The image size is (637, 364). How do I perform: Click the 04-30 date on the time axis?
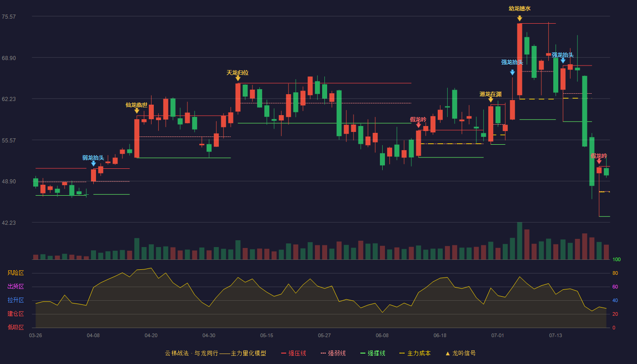[x=209, y=335]
